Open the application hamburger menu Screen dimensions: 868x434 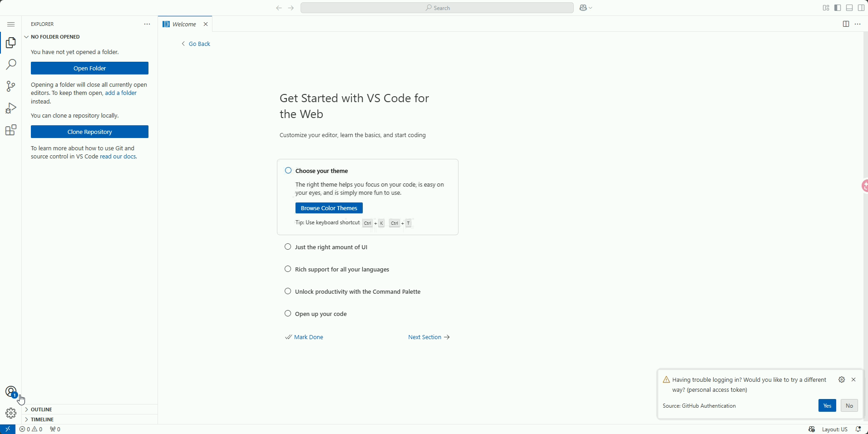pyautogui.click(x=11, y=24)
